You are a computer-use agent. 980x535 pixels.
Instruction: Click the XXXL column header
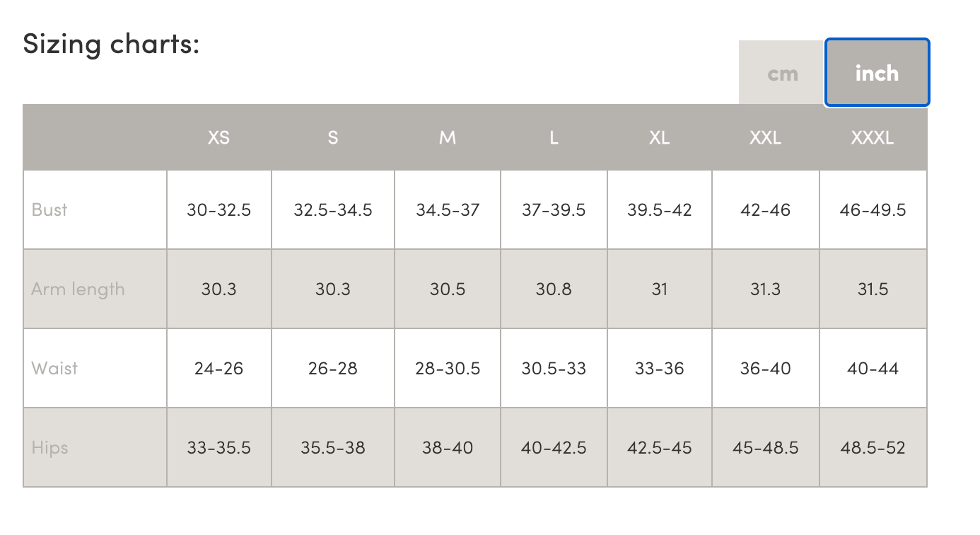click(873, 138)
